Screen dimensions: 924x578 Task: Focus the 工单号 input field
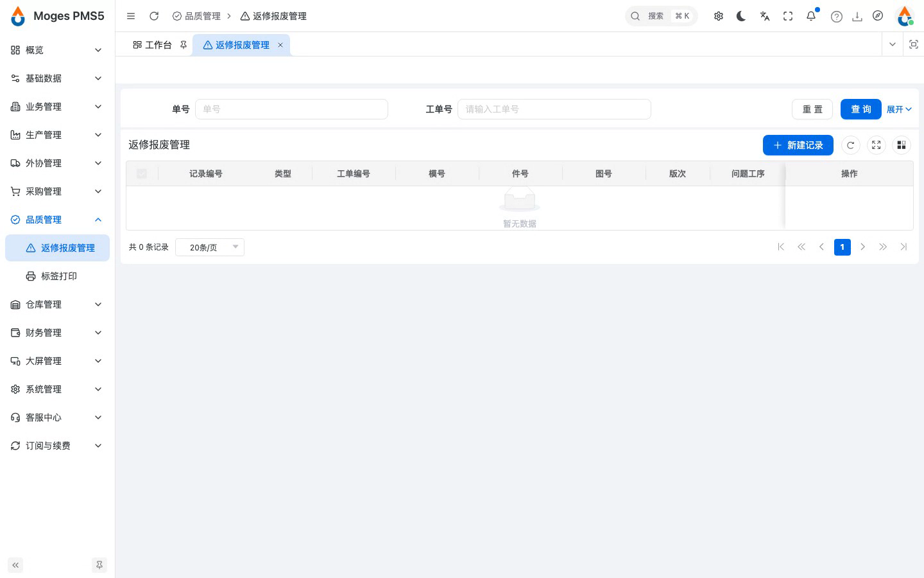554,109
